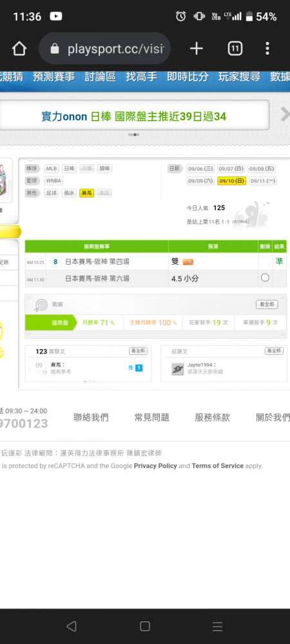Show previous post with left chevron
The image size is (290, 644).
(30, 368)
